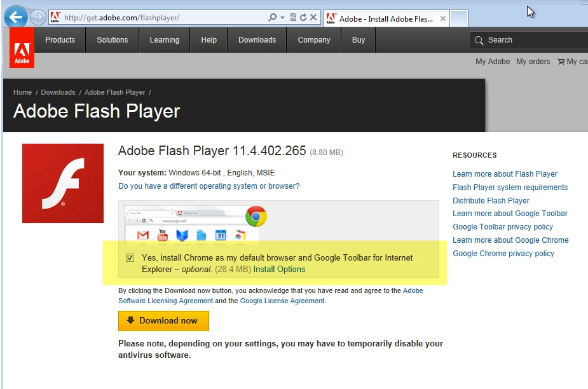
Task: Open the Company menu
Action: [314, 40]
